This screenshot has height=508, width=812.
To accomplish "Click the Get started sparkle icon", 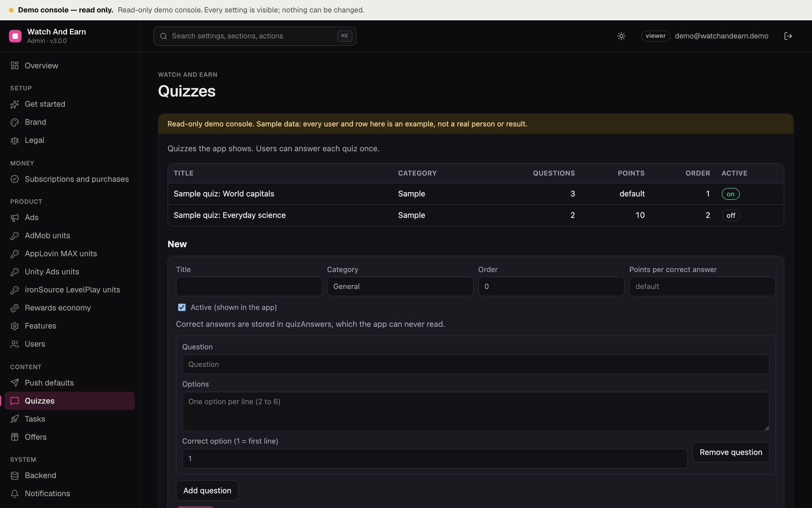I will coord(15,104).
